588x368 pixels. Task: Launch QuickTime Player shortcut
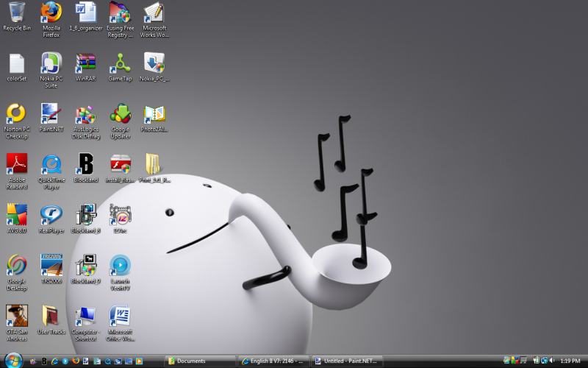[x=51, y=171]
